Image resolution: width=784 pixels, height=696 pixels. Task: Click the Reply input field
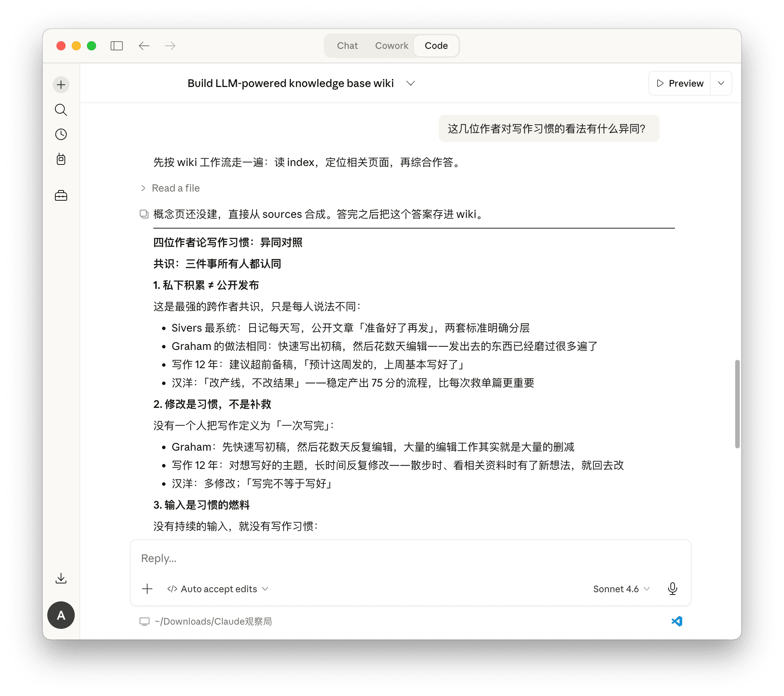410,558
